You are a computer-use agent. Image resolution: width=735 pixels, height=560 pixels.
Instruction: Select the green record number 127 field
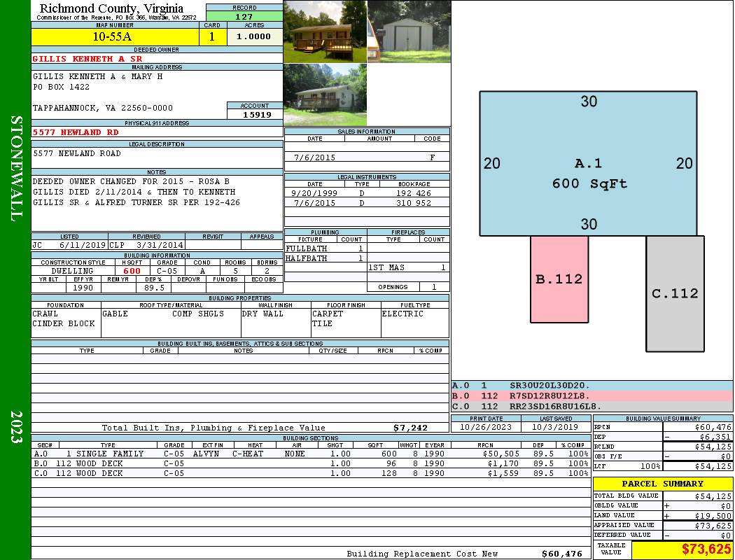pyautogui.click(x=244, y=17)
